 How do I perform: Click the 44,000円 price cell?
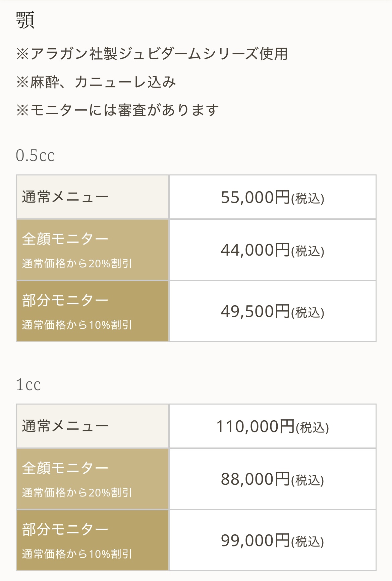point(272,250)
